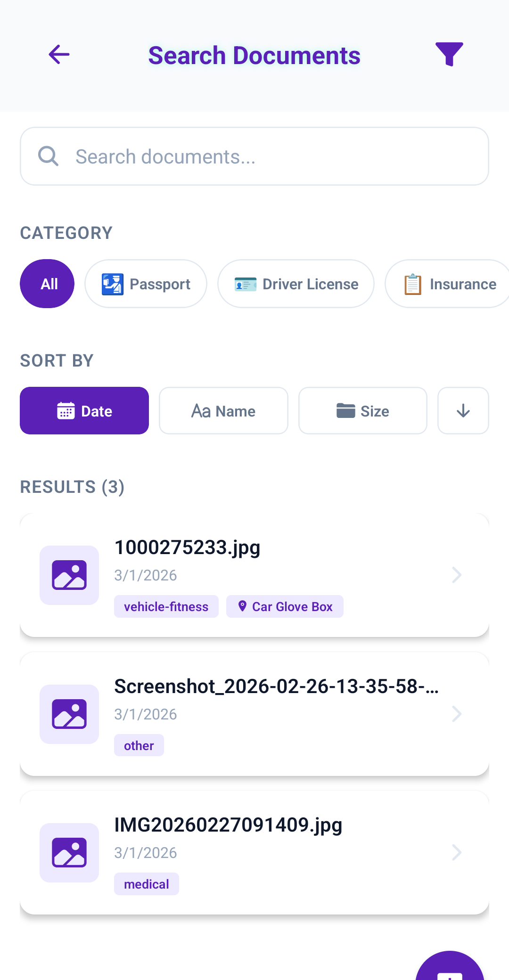Tap the Car Glove Box location tag
The height and width of the screenshot is (980, 509).
(x=285, y=606)
